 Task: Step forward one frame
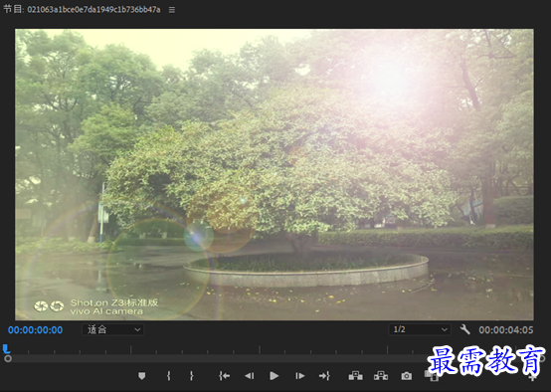point(299,376)
